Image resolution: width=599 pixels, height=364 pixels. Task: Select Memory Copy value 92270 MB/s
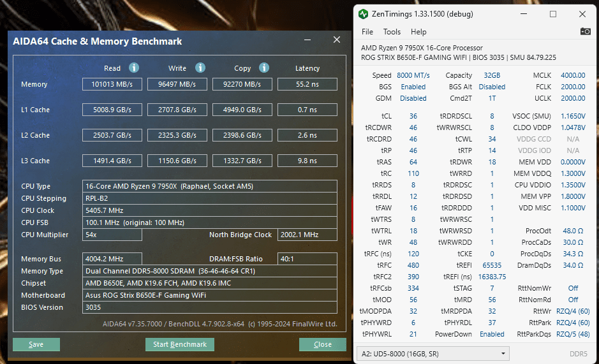242,84
